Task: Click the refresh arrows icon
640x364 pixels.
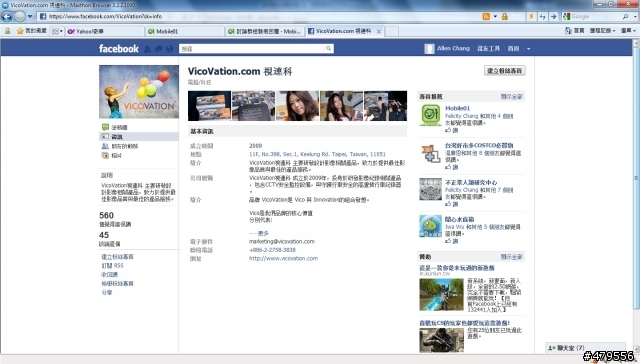Action: pos(542,16)
